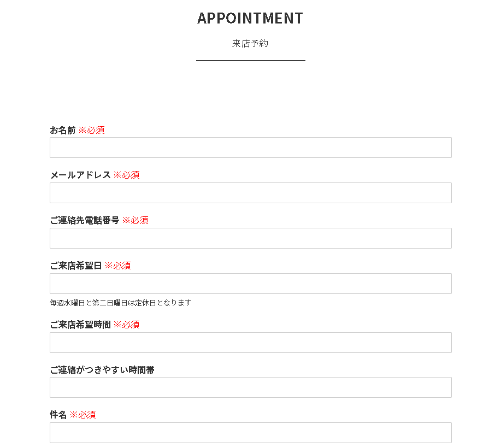Click the ご来店希望日 visit date field
The image size is (495, 448).
[251, 284]
